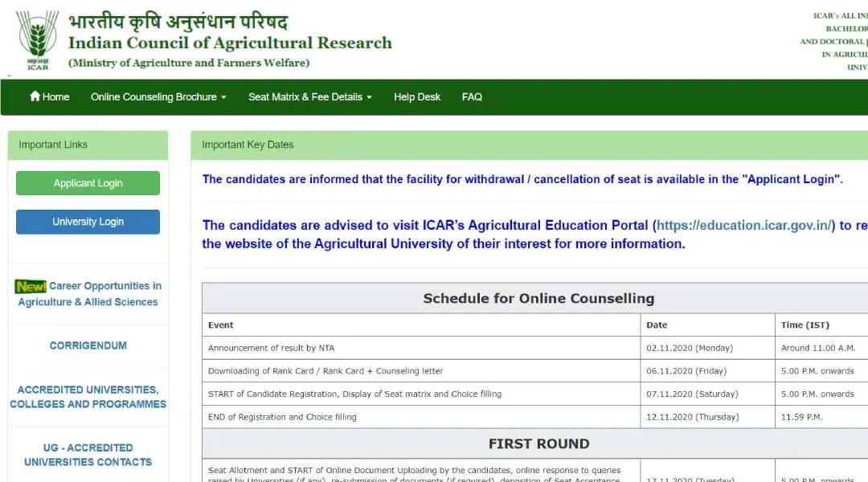Open the CORRIGENDUM link
868x482 pixels.
point(88,345)
